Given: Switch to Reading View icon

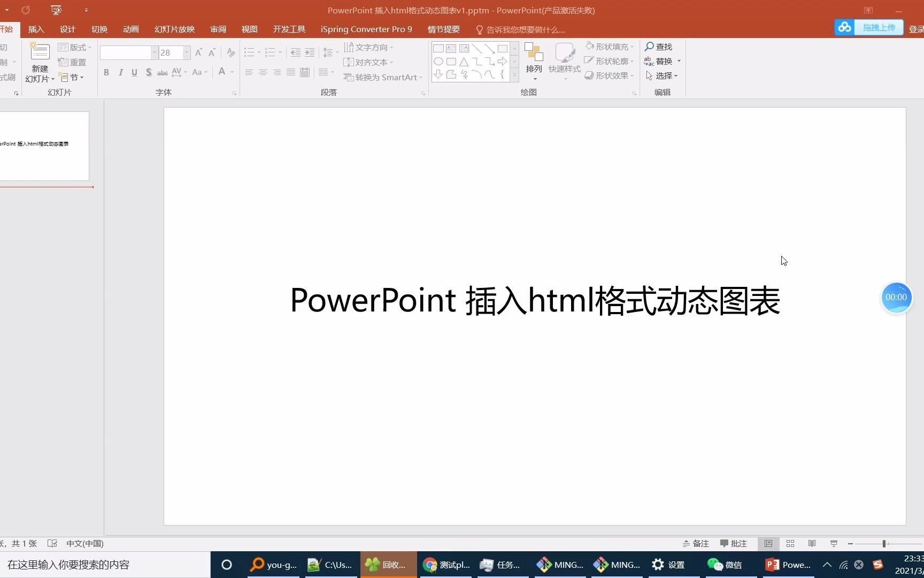Looking at the screenshot, I should pos(812,543).
